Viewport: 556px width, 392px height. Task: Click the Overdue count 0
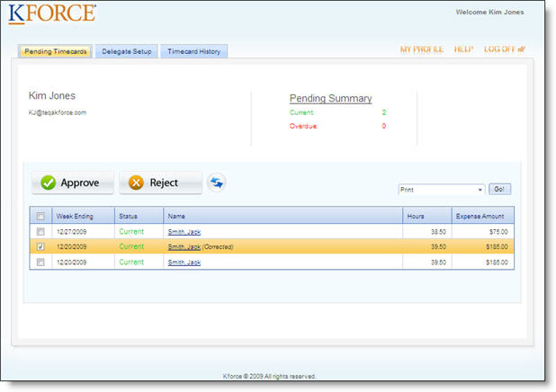pos(384,126)
